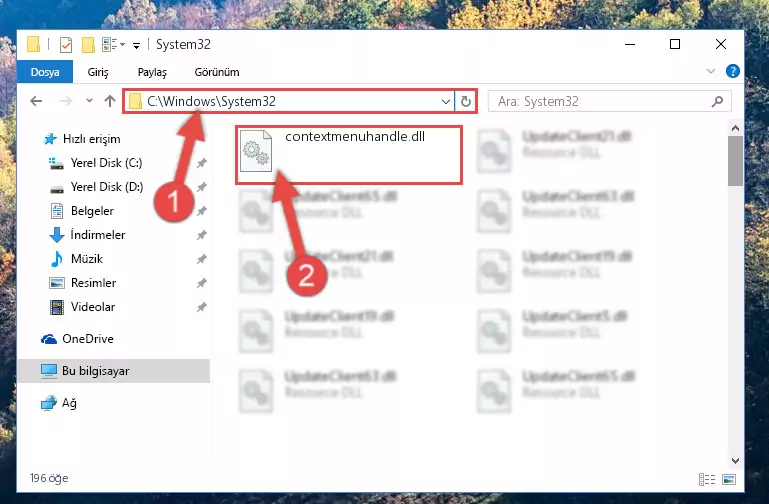Click the New Folder icon in quick access toolbar
The width and height of the screenshot is (769, 504).
(x=88, y=45)
